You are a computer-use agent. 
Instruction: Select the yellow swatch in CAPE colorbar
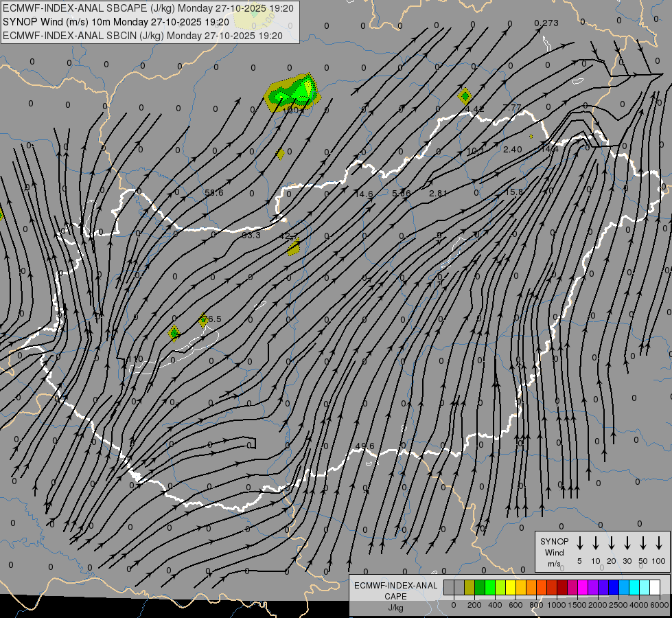point(511,588)
